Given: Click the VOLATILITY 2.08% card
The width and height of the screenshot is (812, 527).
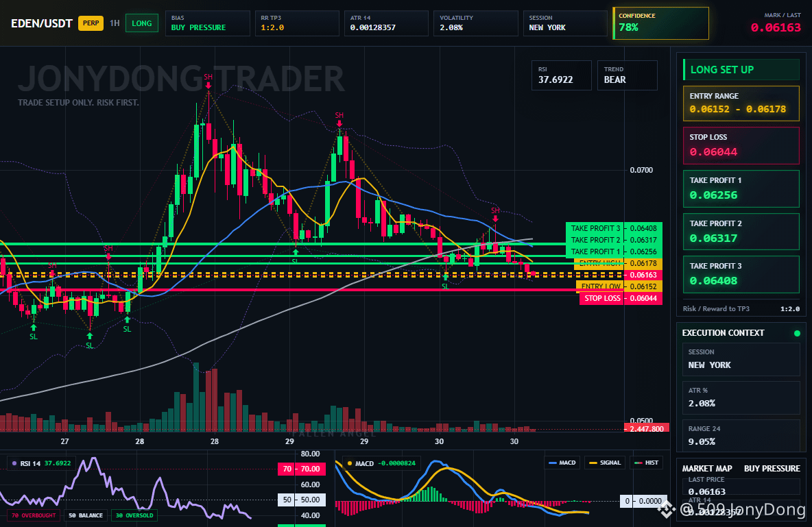Looking at the screenshot, I should point(475,23).
